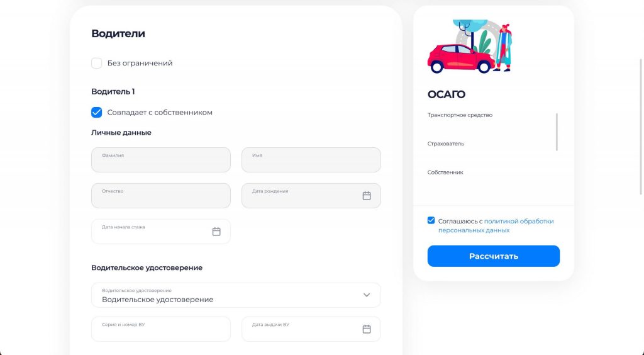Expand the Водительское удостоверение dropdown
This screenshot has height=355, width=644.
tap(236, 295)
